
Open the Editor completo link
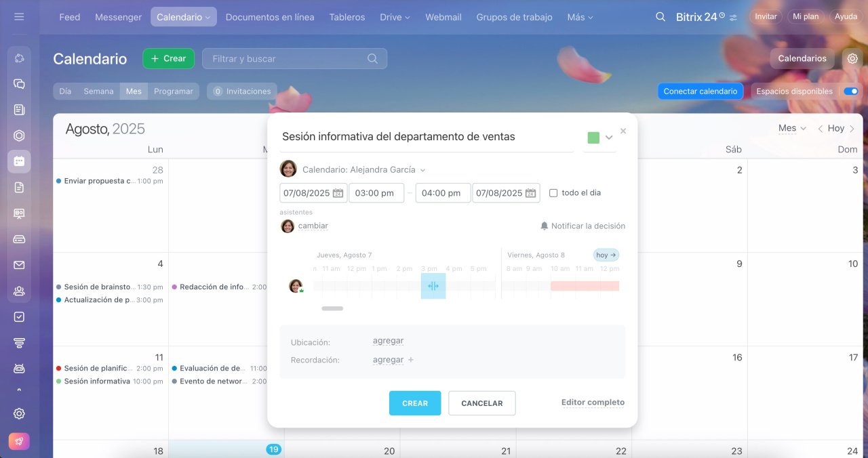tap(593, 402)
